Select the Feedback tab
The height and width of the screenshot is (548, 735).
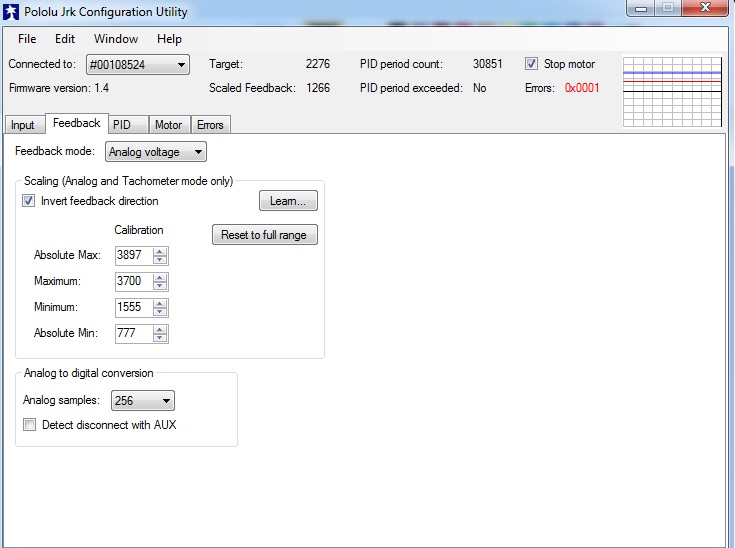(x=76, y=123)
